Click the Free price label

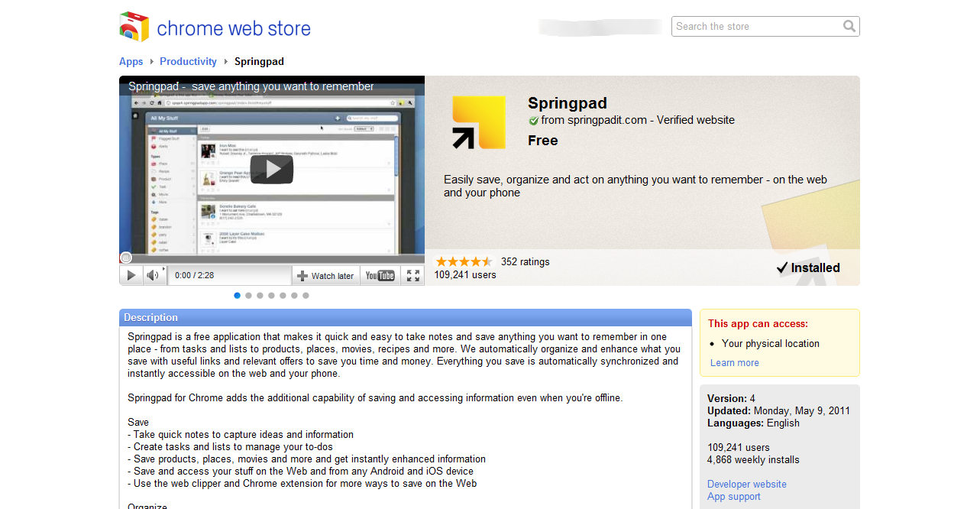(x=542, y=141)
